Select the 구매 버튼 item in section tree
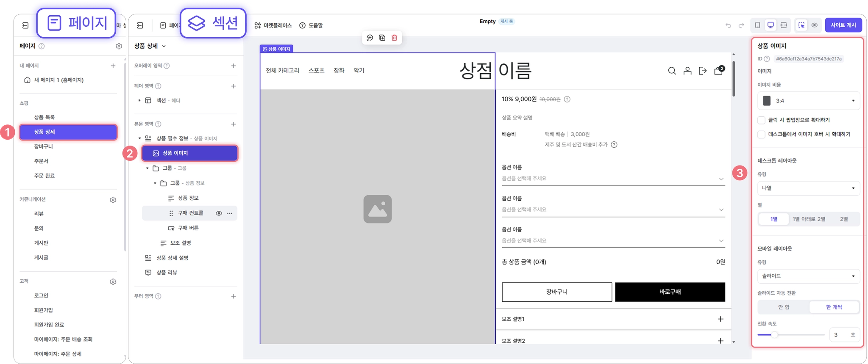Viewport: 868px width, 364px height. [188, 228]
